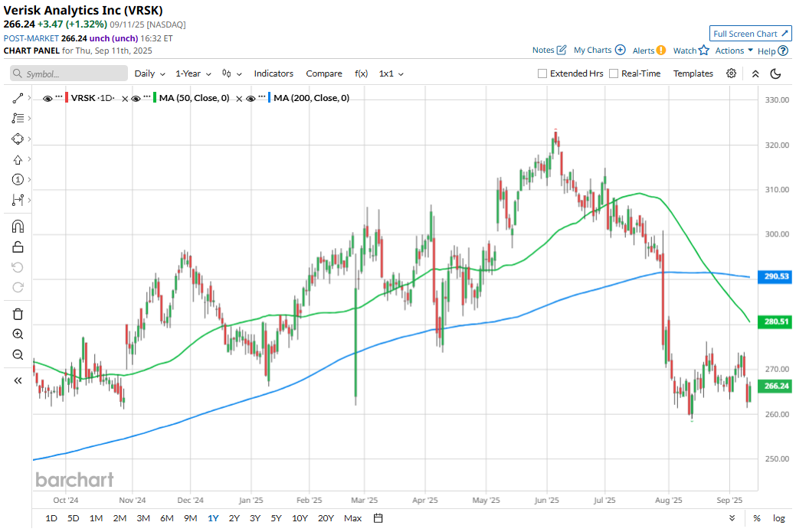The height and width of the screenshot is (532, 796).
Task: Open Help question mark icon
Action: tap(783, 51)
